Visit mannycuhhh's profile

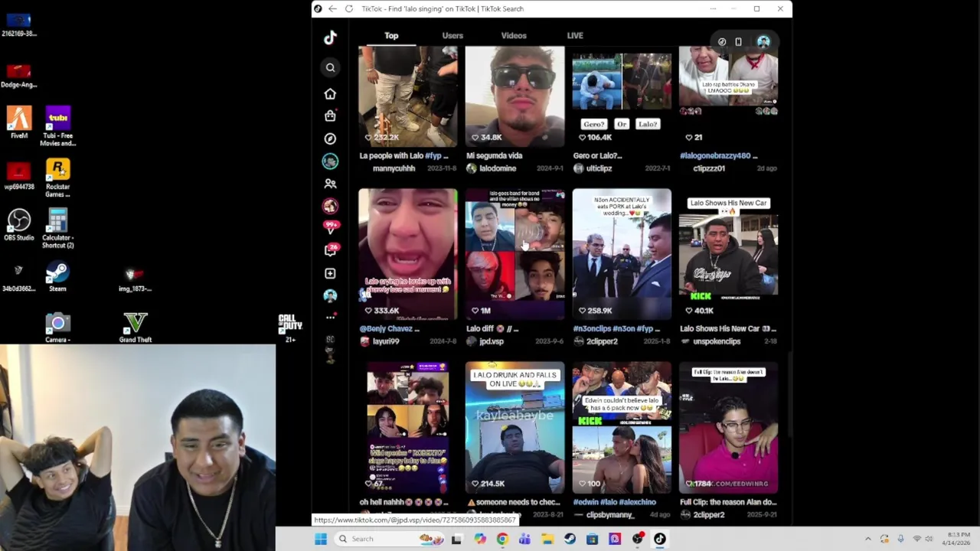(x=394, y=168)
